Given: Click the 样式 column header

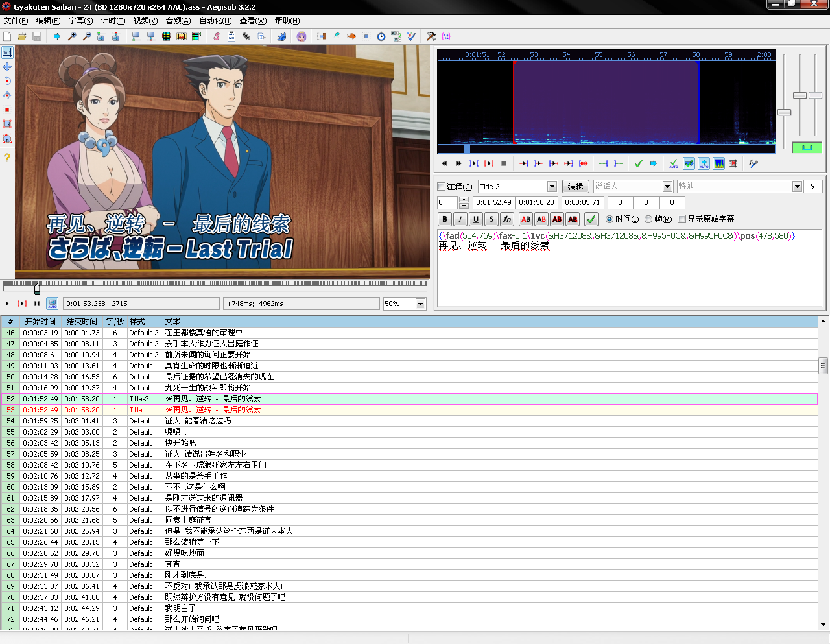Looking at the screenshot, I should tap(144, 322).
